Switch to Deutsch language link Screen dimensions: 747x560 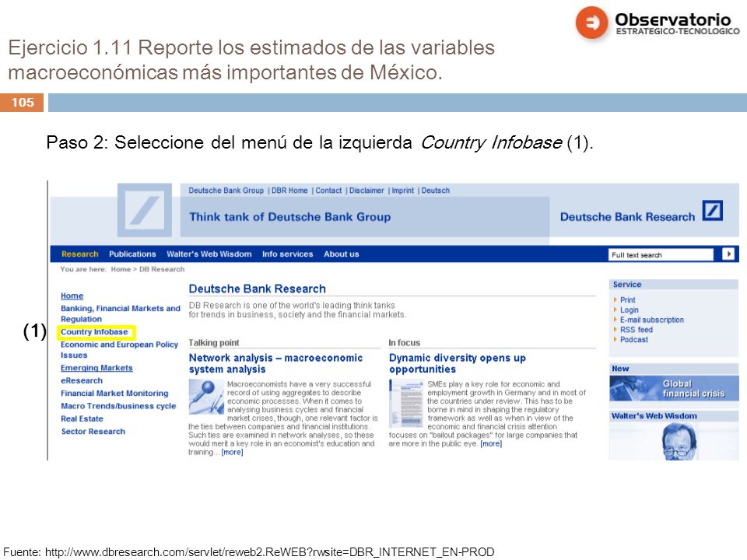click(436, 191)
